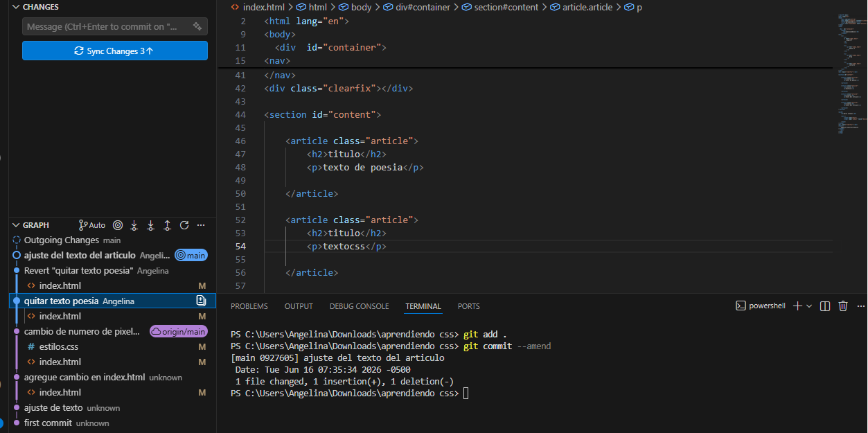Screen dimensions: 868x433
Task: Switch to the OUTPUT tab
Action: click(299, 306)
